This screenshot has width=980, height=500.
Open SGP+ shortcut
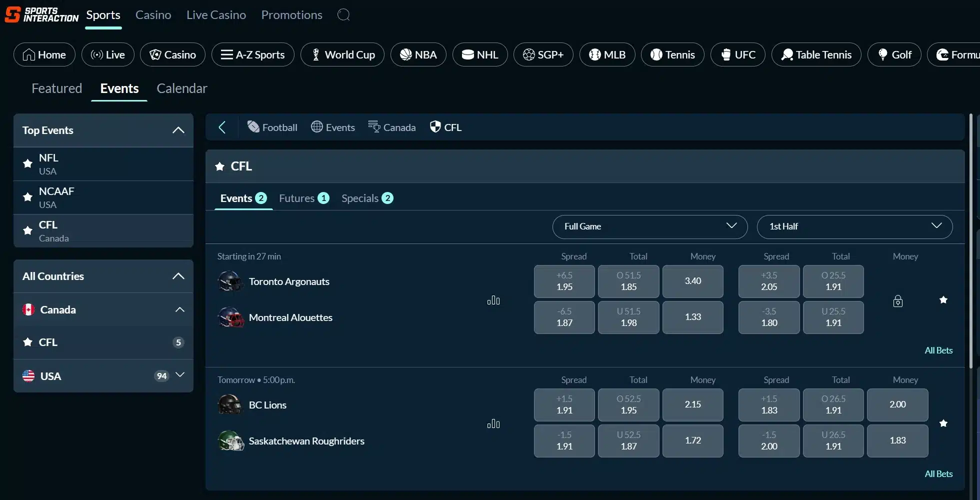[543, 54]
